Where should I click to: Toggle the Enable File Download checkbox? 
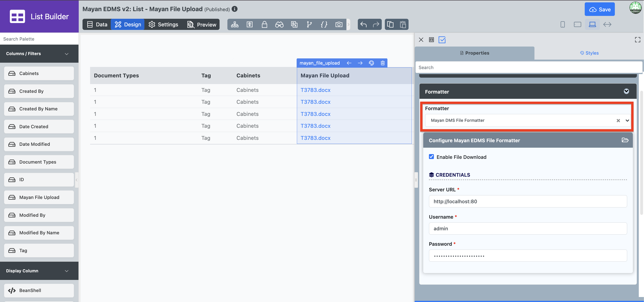pyautogui.click(x=432, y=157)
